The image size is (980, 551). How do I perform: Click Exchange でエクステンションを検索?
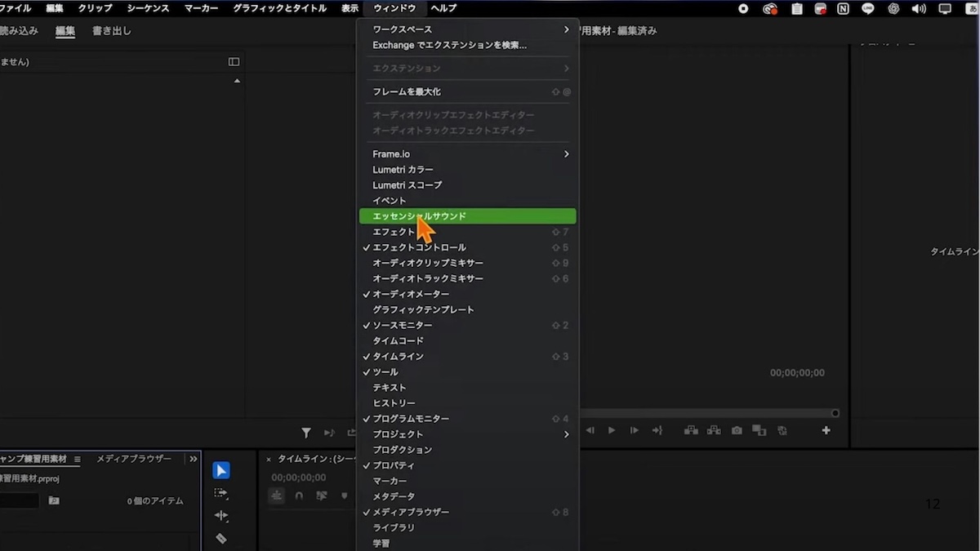(468, 45)
